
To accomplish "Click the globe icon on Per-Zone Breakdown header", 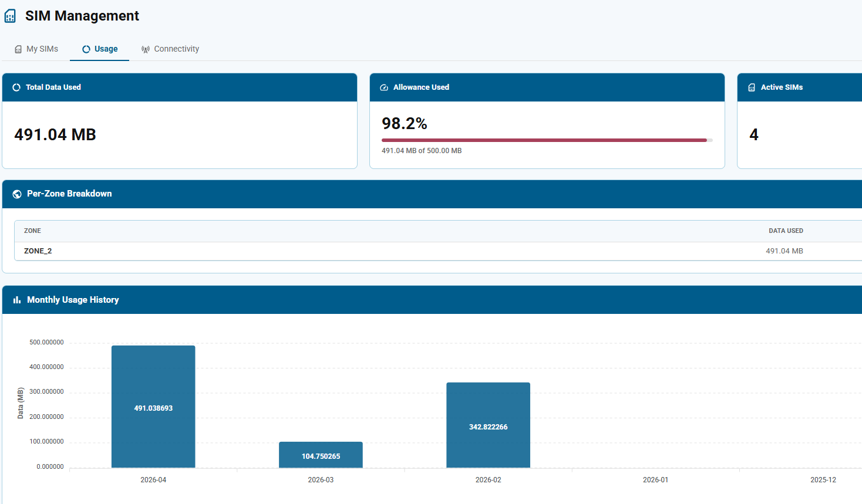I will pos(16,194).
